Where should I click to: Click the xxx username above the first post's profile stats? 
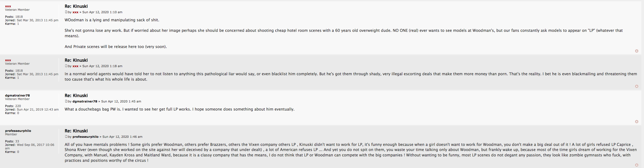[x=8, y=6]
